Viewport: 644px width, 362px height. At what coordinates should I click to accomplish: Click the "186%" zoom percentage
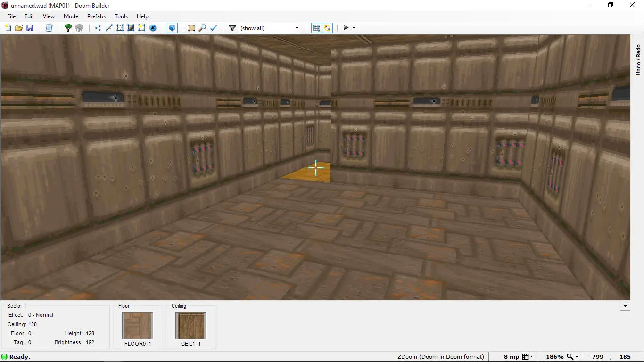pyautogui.click(x=555, y=357)
